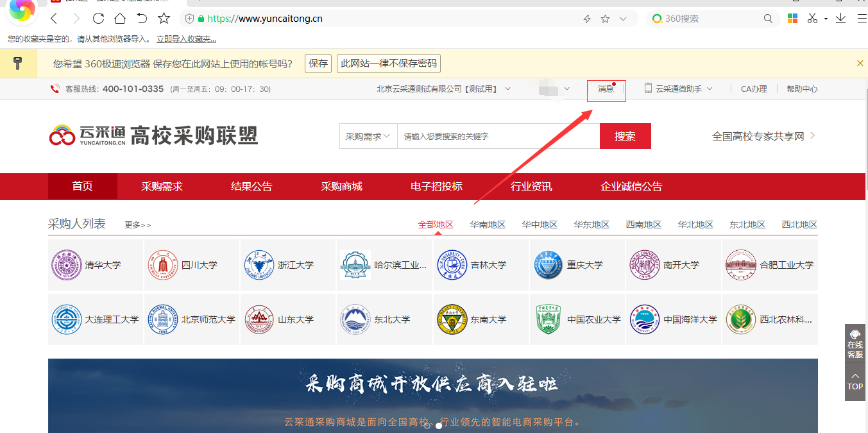Click the 重庆大学 logo card
Viewport: 868px width, 433px height.
click(577, 265)
